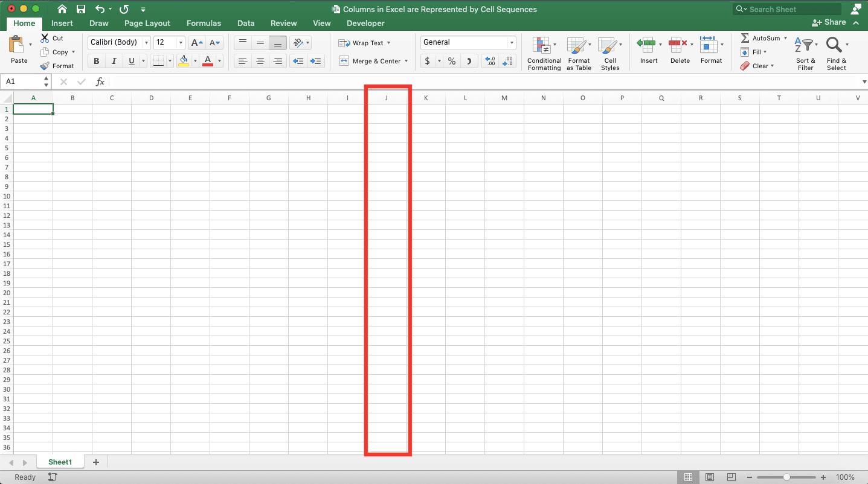Insert cells using the Insert icon
The height and width of the screenshot is (484, 868).
coord(646,44)
